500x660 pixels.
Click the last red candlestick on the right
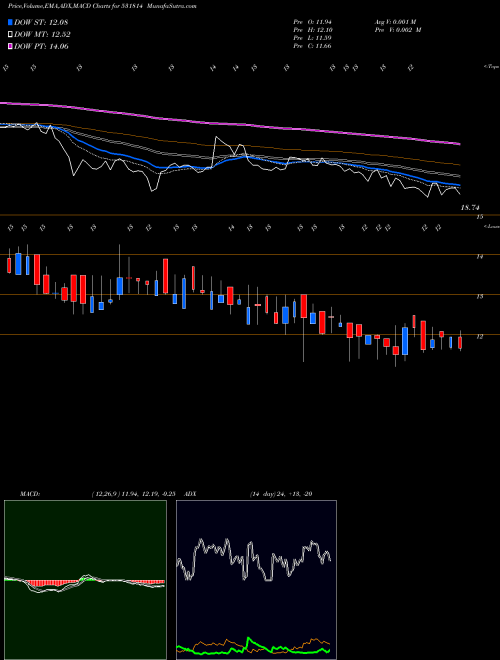click(460, 341)
